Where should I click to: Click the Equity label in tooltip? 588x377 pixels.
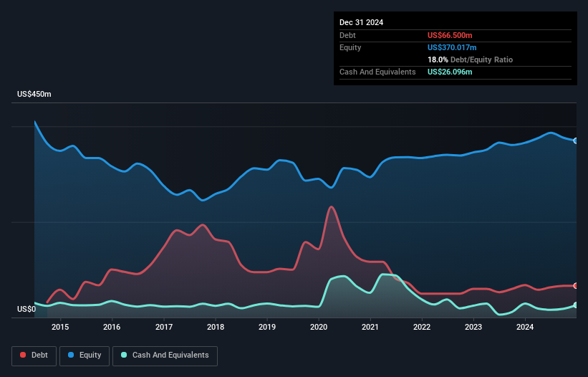(x=350, y=47)
